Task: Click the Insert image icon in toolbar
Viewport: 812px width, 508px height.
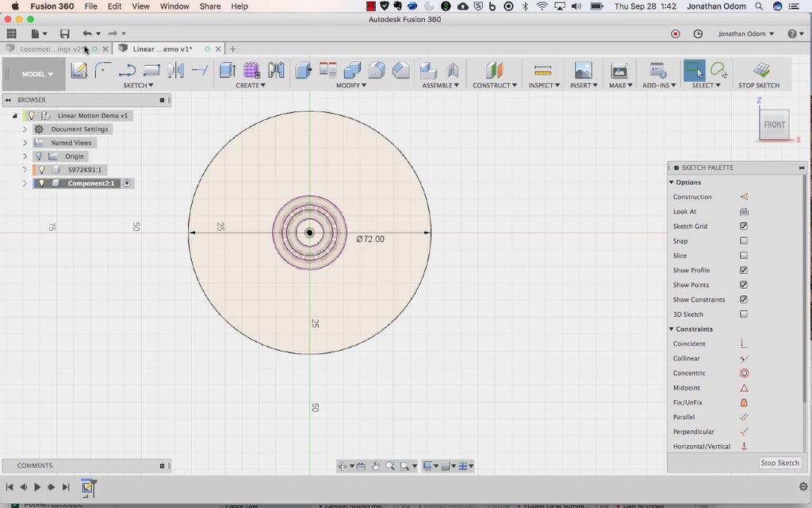Action: pos(583,70)
